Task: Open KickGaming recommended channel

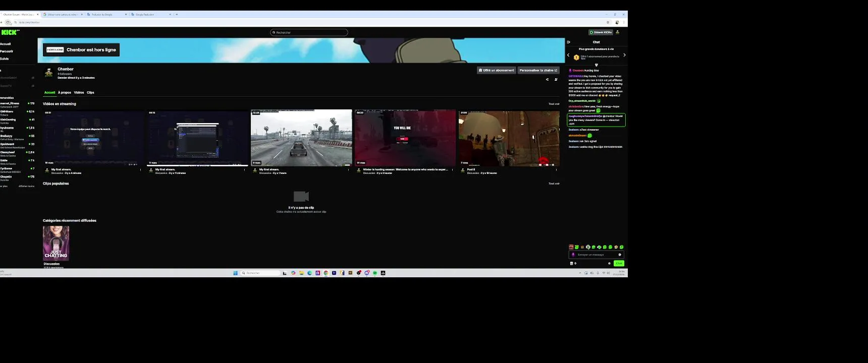Action: (x=17, y=121)
